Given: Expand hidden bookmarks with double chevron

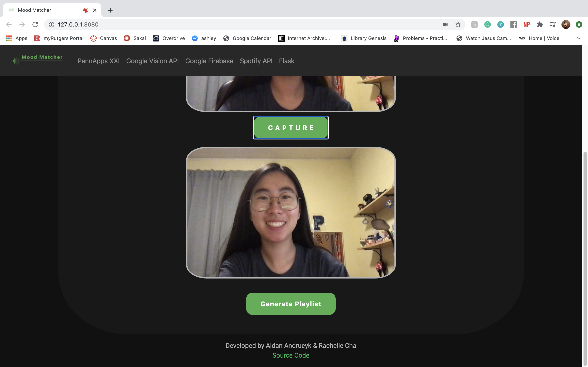Looking at the screenshot, I should point(578,38).
